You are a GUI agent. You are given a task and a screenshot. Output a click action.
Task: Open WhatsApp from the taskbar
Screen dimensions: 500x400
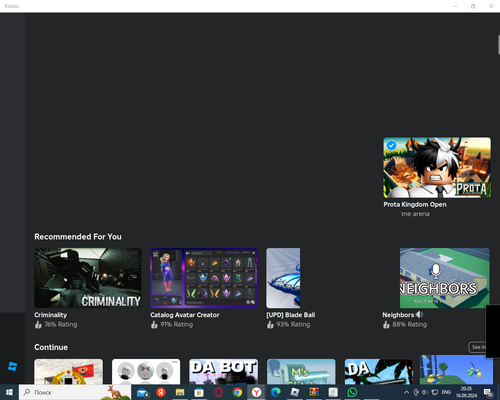(x=352, y=392)
